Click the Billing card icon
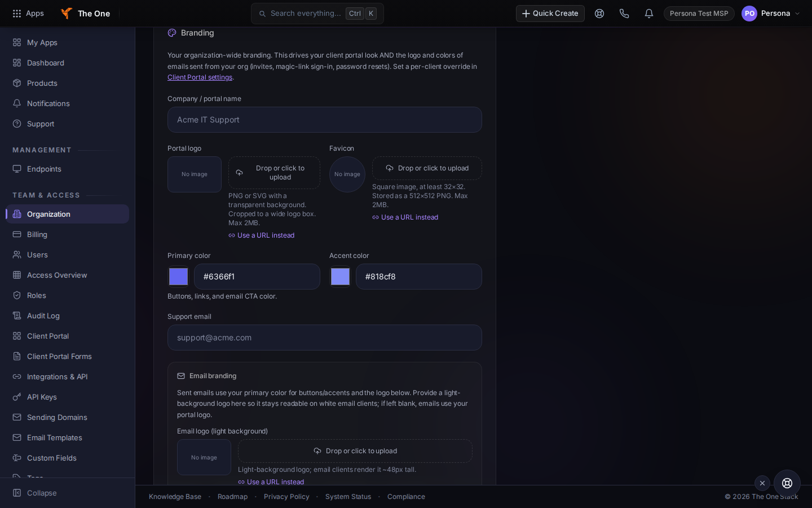Viewport: 812px width, 508px height. [x=17, y=234]
